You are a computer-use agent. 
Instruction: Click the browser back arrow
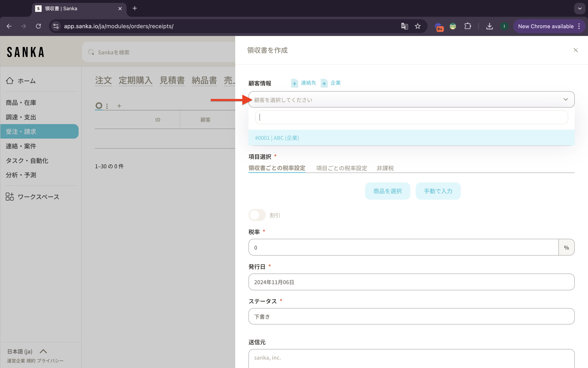(9, 26)
